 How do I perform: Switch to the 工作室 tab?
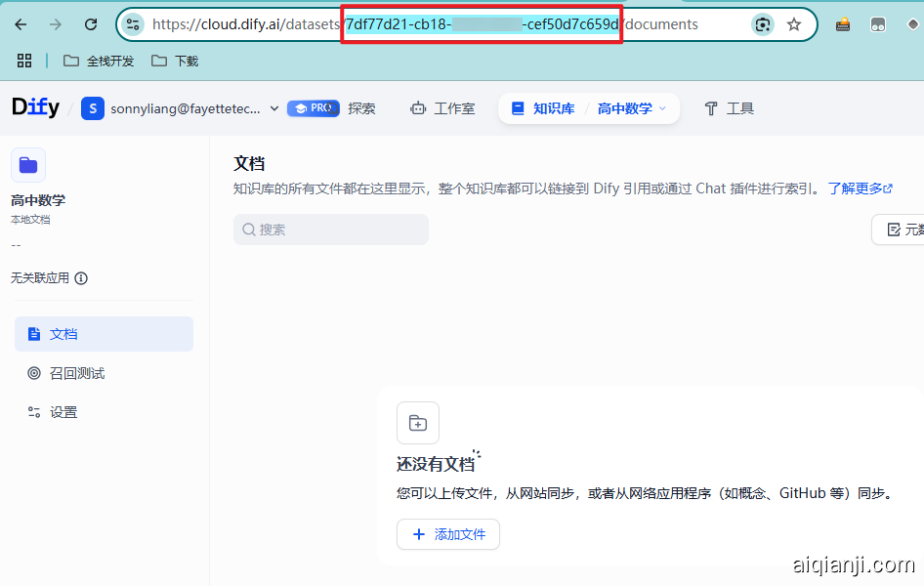tap(443, 108)
